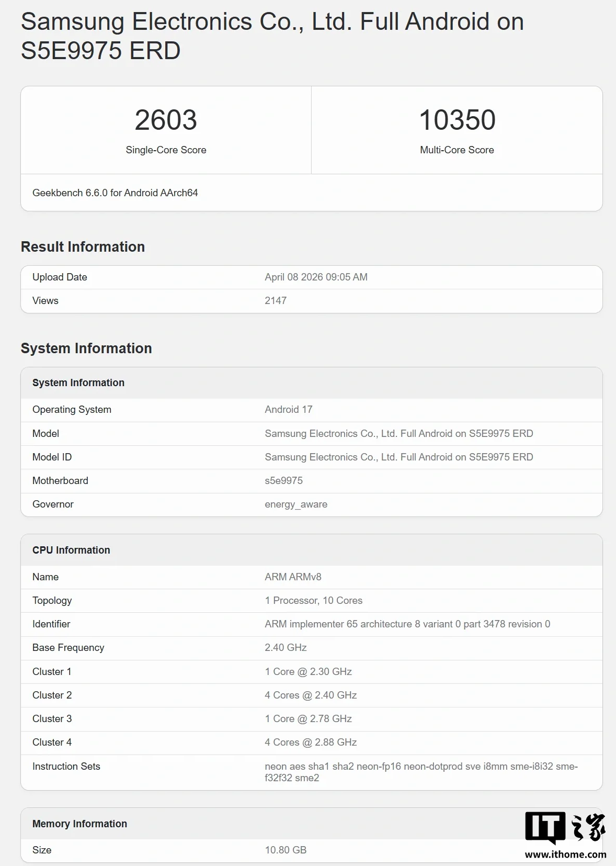
Task: Select the views count 2147
Action: (276, 301)
